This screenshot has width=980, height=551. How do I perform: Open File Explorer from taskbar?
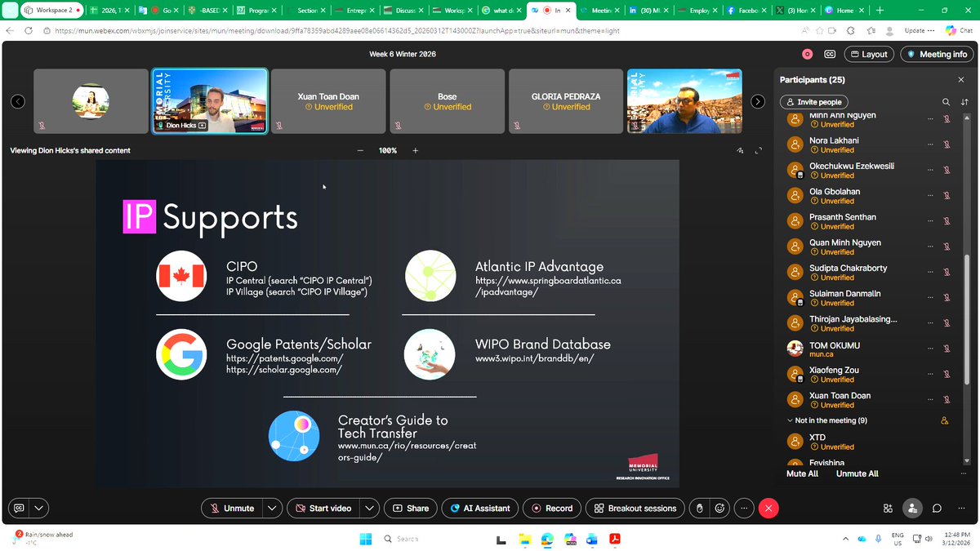(x=525, y=539)
